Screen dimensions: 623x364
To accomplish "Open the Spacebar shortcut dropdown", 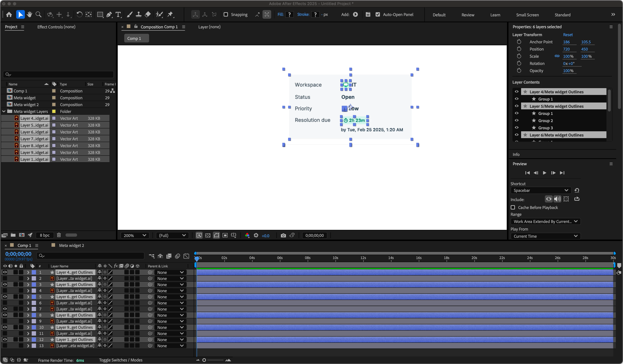I will (541, 190).
